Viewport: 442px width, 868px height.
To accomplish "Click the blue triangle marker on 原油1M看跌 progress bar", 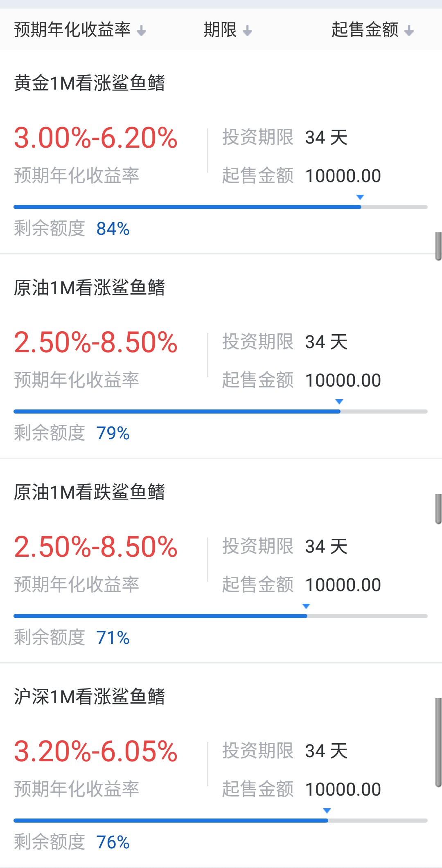I will pyautogui.click(x=306, y=606).
